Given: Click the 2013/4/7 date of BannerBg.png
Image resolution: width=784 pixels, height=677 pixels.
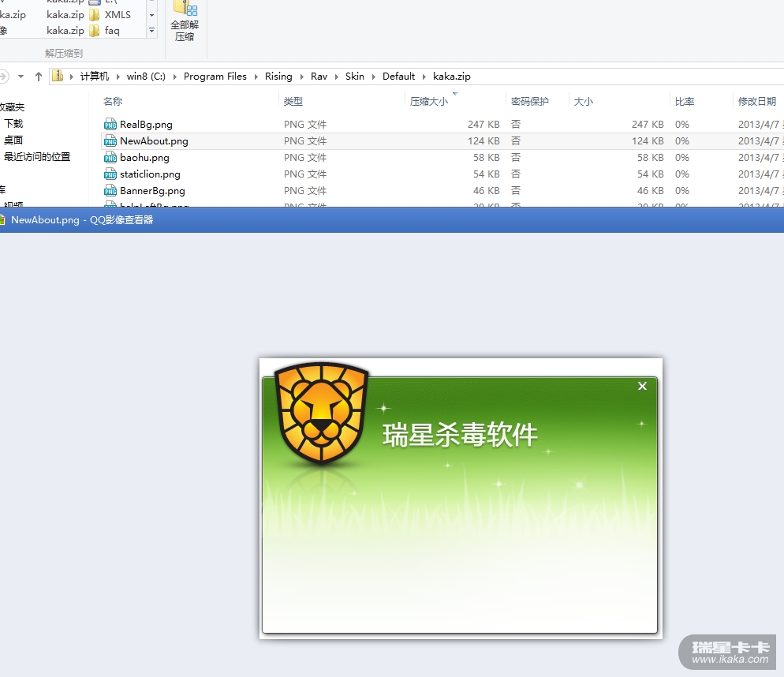Looking at the screenshot, I should click(759, 191).
